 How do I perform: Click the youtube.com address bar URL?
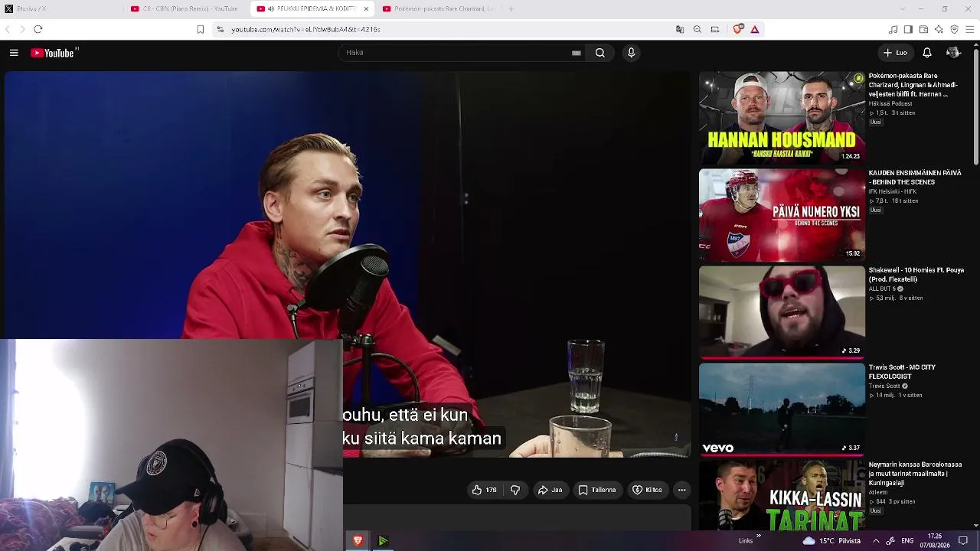(305, 29)
